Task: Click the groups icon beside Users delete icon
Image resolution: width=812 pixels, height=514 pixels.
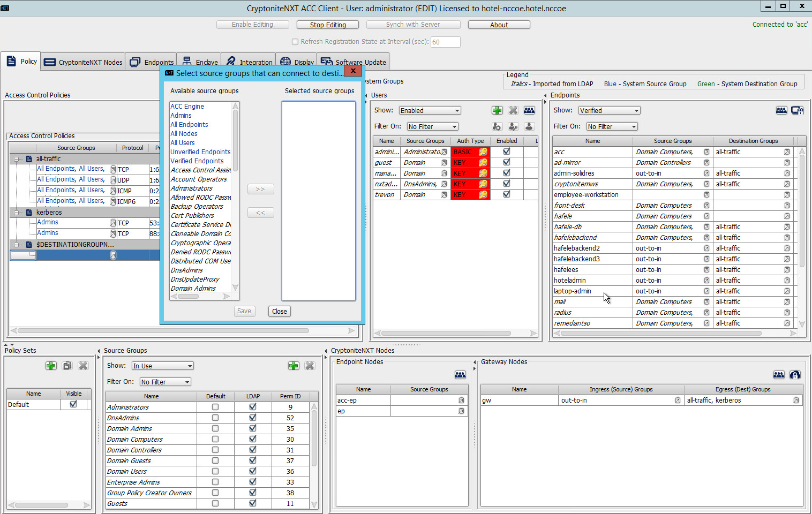Action: pyautogui.click(x=529, y=110)
